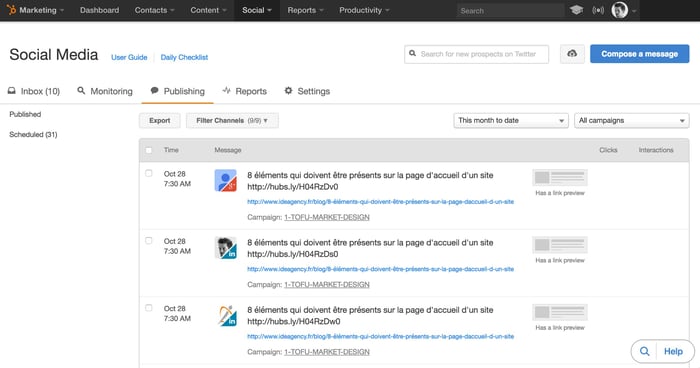This screenshot has height=368, width=700.
Task: Expand the account arrow next to avatar
Action: point(634,11)
